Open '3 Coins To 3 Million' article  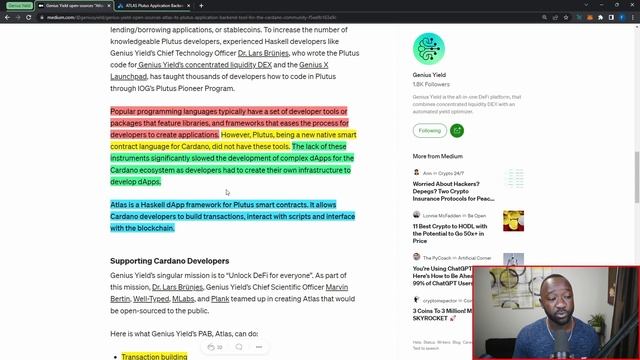tap(442, 314)
